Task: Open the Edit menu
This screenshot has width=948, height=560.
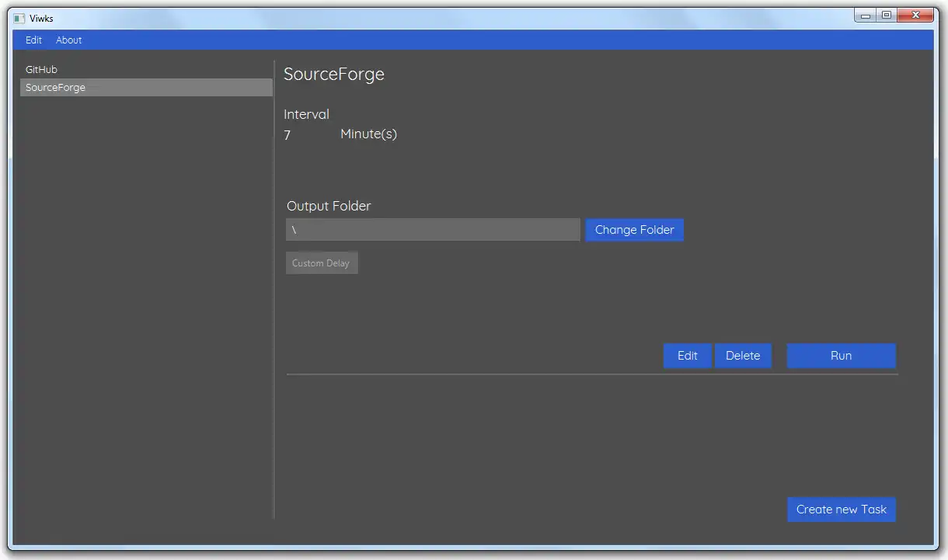Action: click(33, 40)
